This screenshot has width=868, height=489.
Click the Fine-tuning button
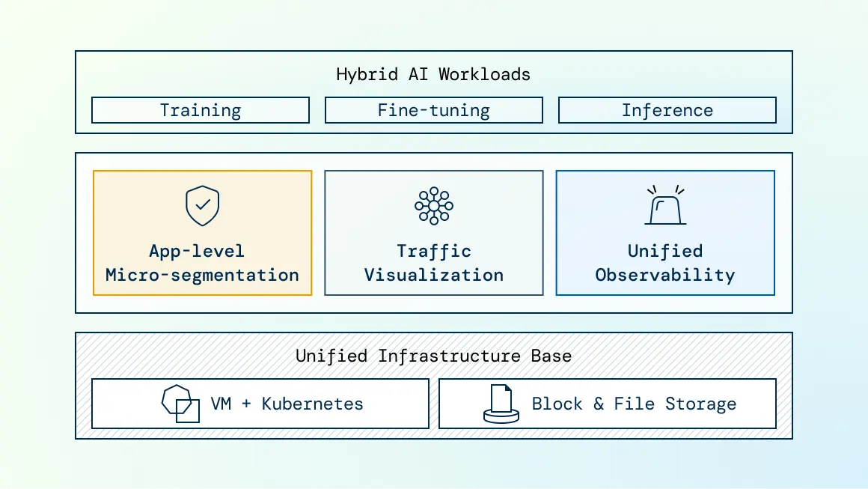433,110
